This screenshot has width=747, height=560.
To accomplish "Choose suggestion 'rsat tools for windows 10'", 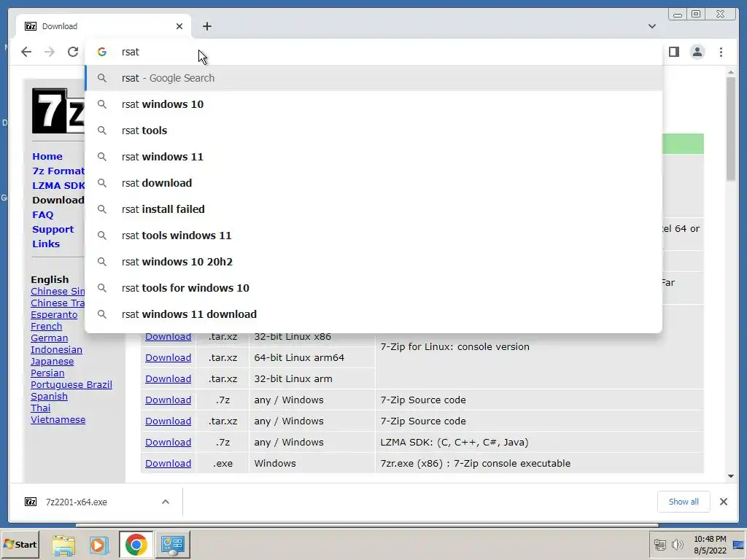I will pyautogui.click(x=373, y=287).
